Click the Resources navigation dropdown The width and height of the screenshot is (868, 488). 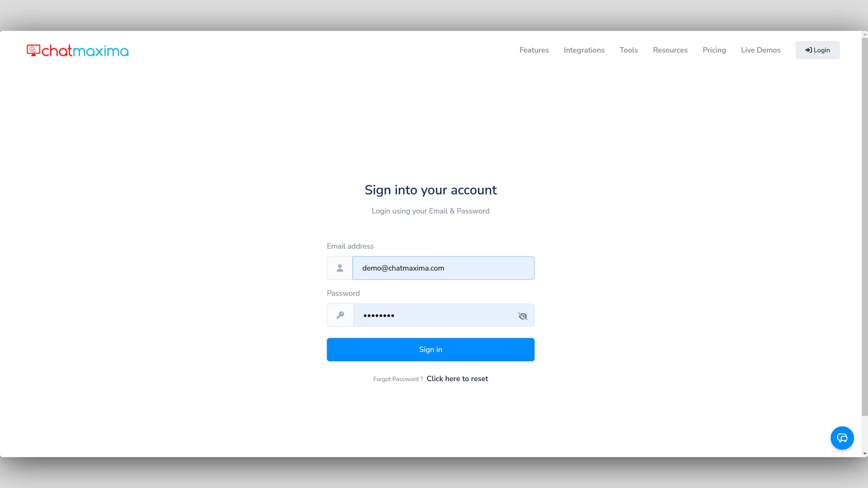pyautogui.click(x=670, y=50)
